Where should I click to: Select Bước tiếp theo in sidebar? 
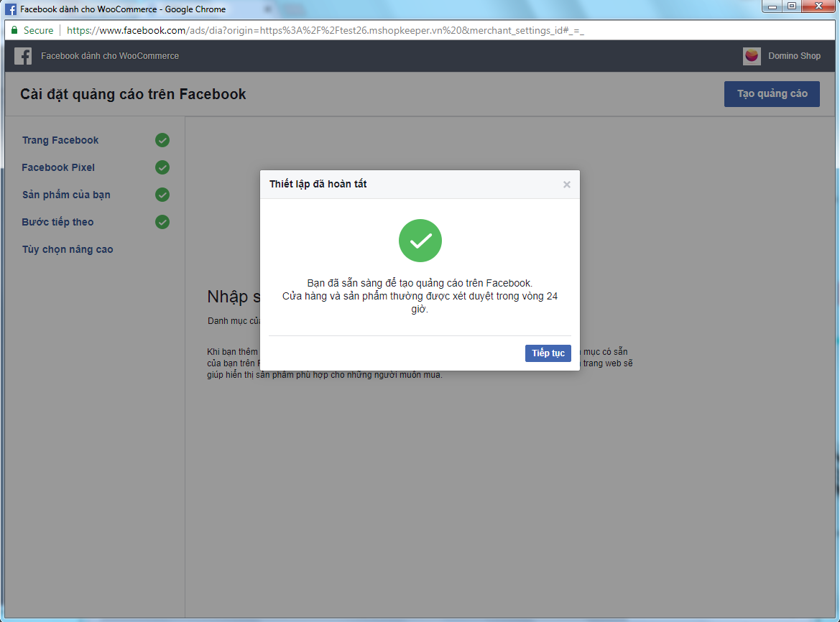coord(57,222)
